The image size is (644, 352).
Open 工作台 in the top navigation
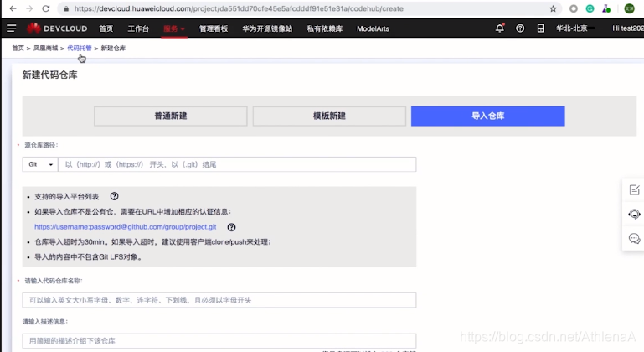tap(138, 28)
